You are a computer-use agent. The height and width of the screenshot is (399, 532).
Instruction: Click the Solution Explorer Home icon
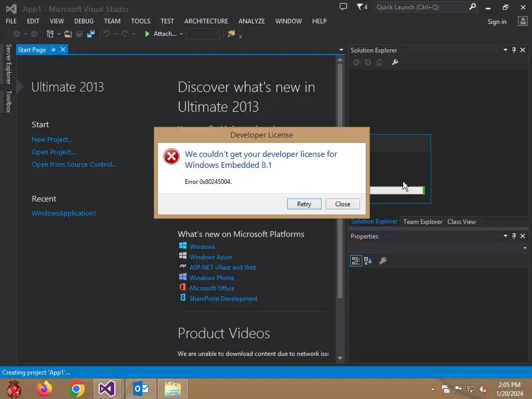point(379,62)
